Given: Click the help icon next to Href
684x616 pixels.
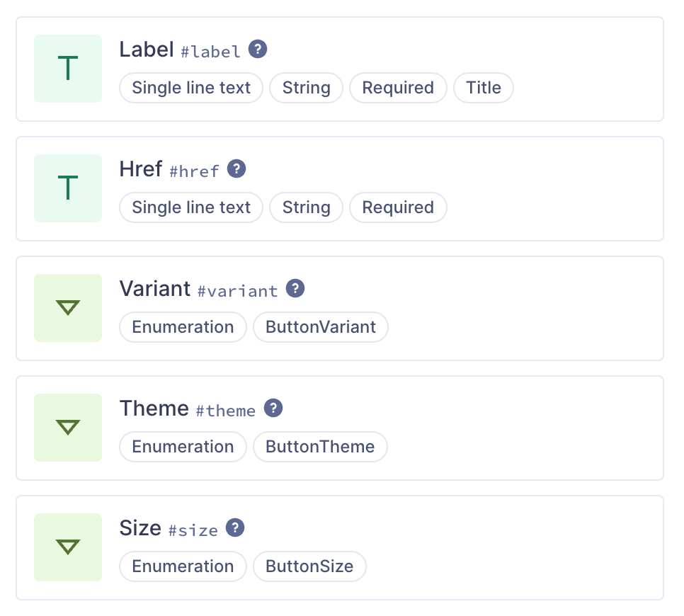Looking at the screenshot, I should (x=236, y=169).
